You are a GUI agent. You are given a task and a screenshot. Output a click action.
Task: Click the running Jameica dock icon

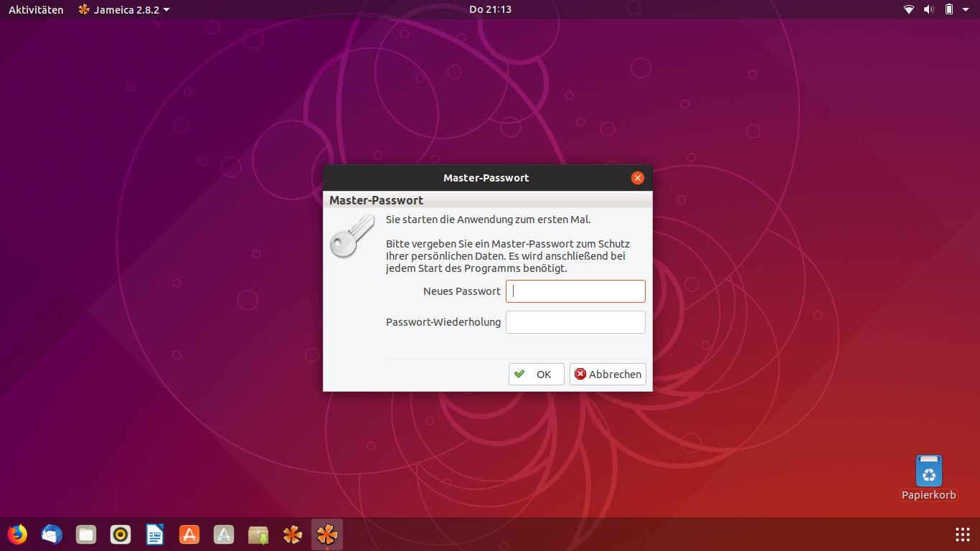327,534
